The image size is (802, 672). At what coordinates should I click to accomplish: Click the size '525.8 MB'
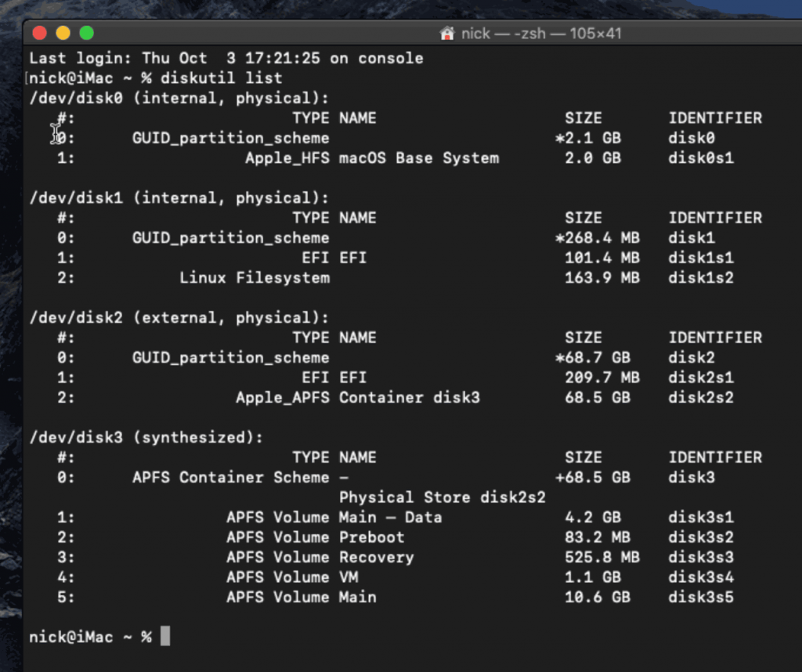(x=602, y=556)
